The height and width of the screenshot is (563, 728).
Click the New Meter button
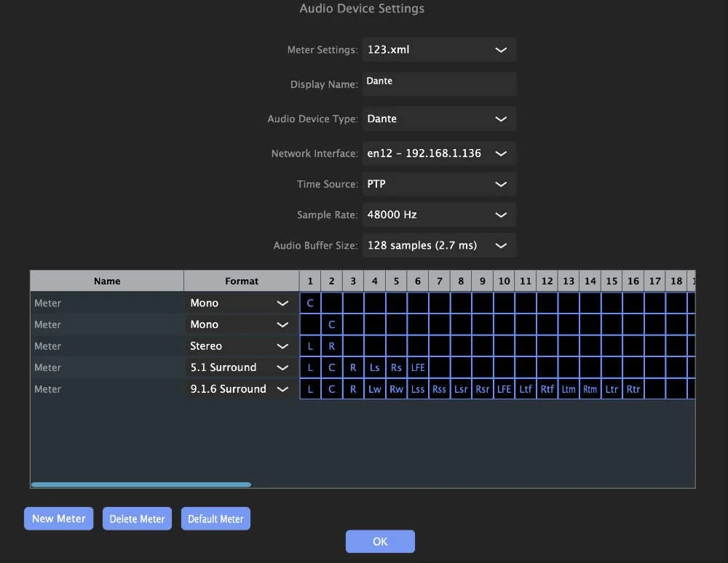pyautogui.click(x=58, y=518)
